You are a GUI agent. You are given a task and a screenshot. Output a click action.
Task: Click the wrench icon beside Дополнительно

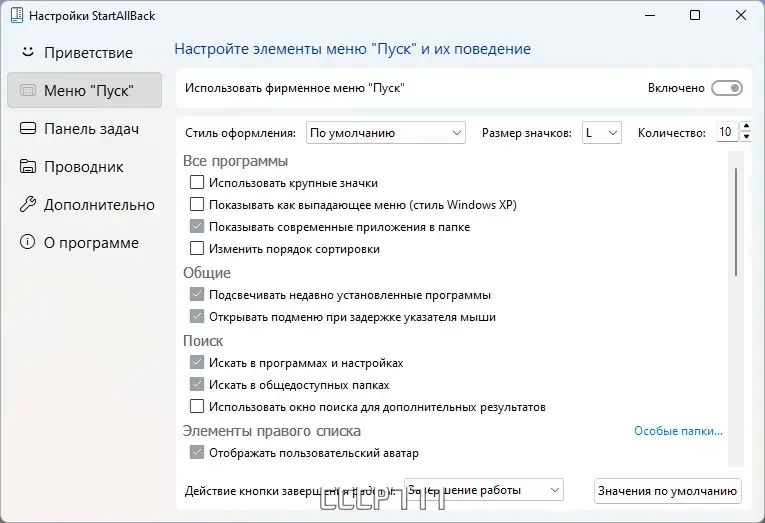(28, 204)
